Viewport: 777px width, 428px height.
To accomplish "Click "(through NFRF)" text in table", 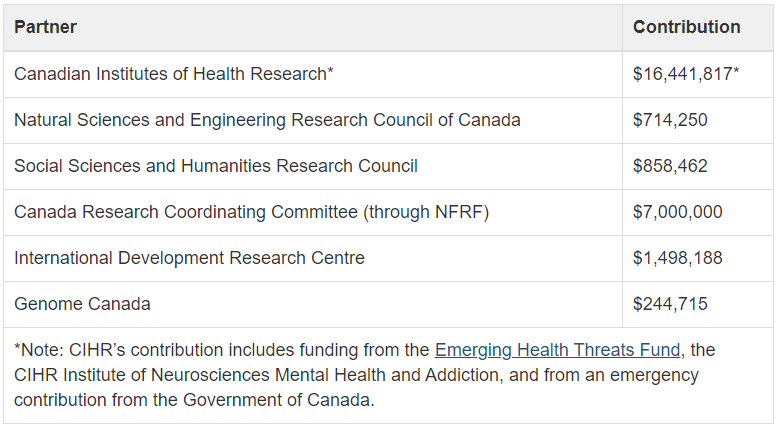I will pyautogui.click(x=426, y=213).
